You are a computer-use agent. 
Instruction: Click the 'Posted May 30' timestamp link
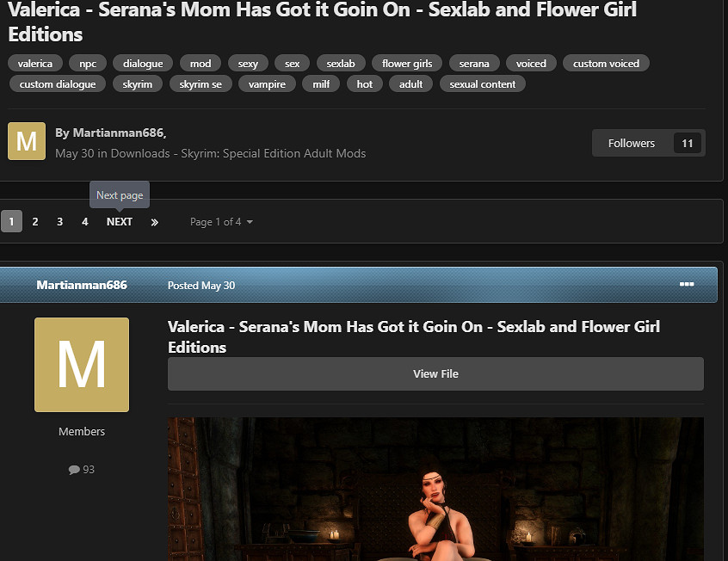click(x=201, y=286)
